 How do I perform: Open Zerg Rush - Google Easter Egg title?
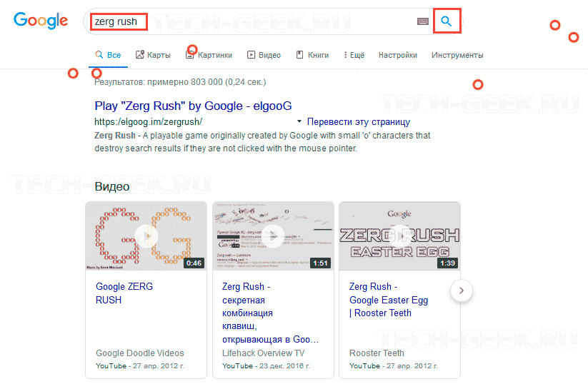(x=388, y=300)
